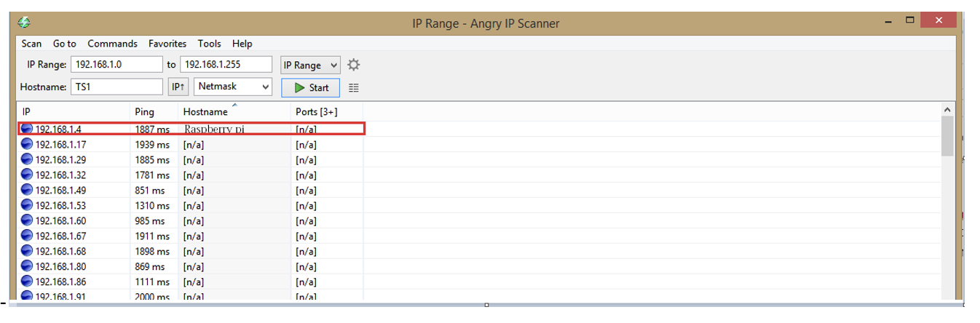The width and height of the screenshot is (980, 323).
Task: Open the Tools menu
Action: tap(210, 44)
